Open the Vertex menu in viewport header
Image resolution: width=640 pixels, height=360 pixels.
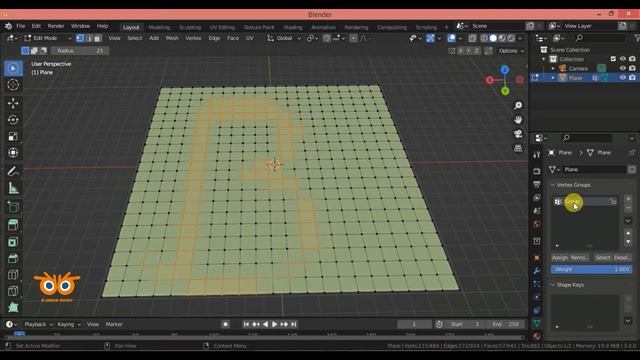click(x=193, y=38)
